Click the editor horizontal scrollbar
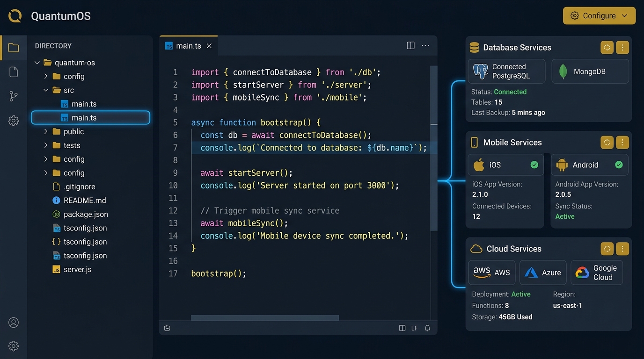This screenshot has height=359, width=644. coord(265,318)
